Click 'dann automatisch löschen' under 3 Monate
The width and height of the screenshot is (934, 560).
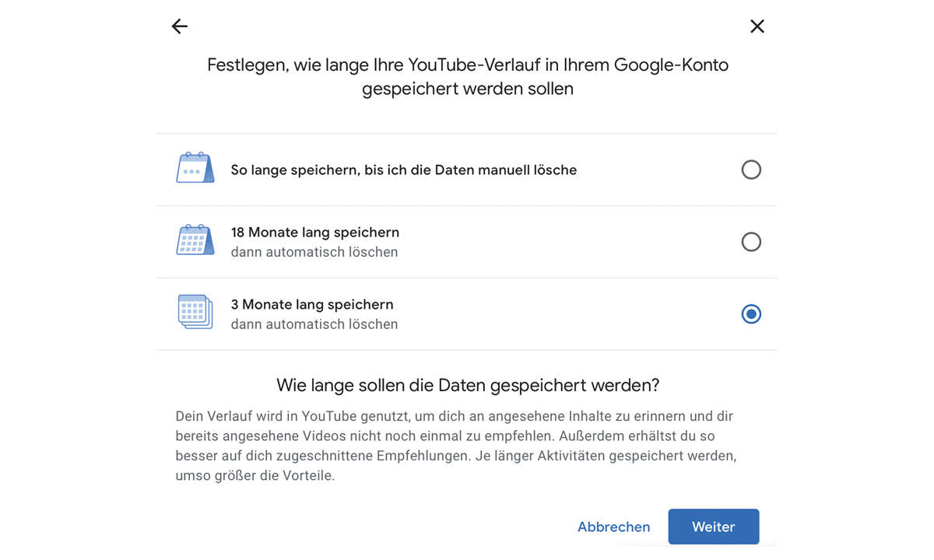click(x=314, y=324)
